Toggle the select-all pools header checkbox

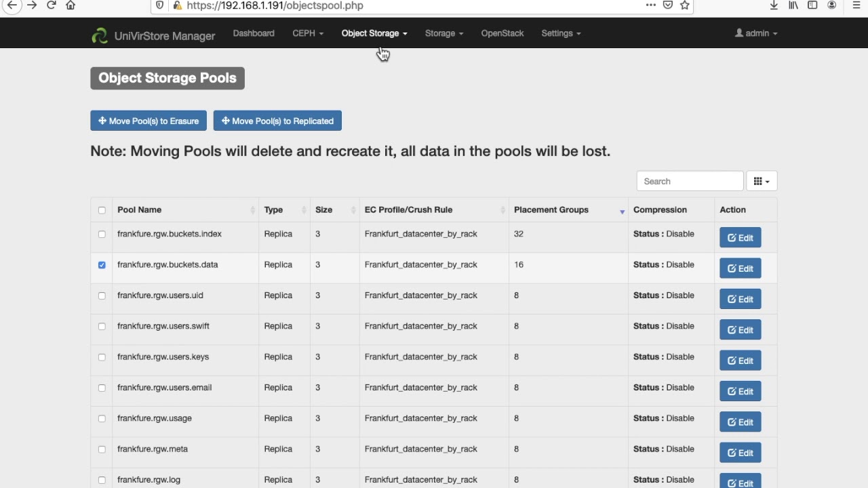[102, 210]
